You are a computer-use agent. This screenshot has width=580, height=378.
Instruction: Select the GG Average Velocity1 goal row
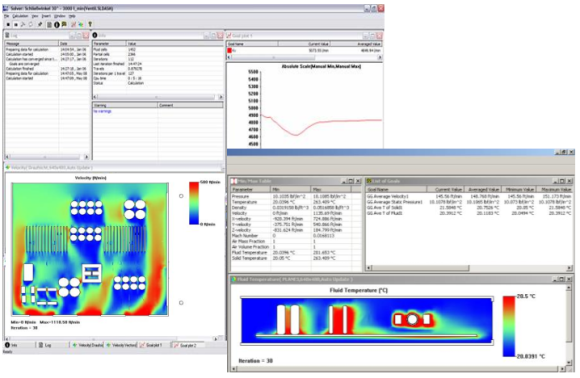coord(469,196)
